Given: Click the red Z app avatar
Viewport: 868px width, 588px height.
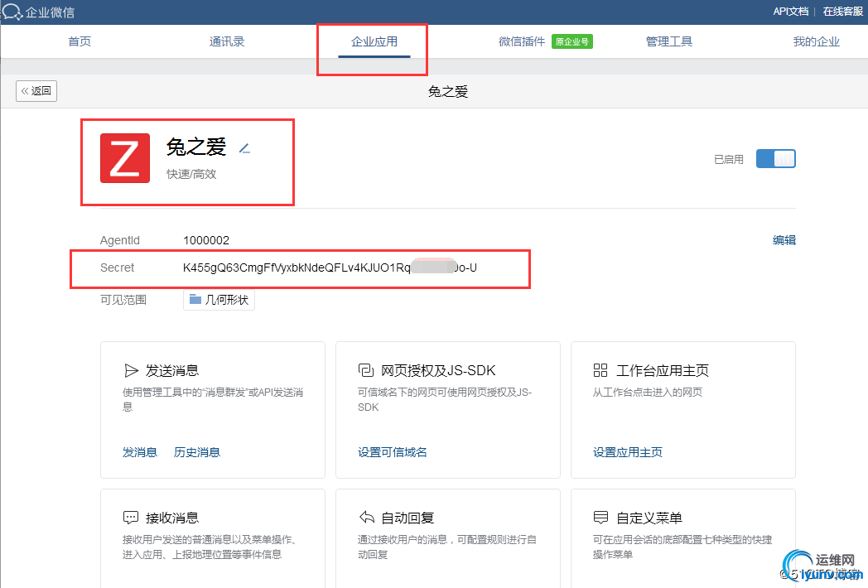Looking at the screenshot, I should point(125,158).
